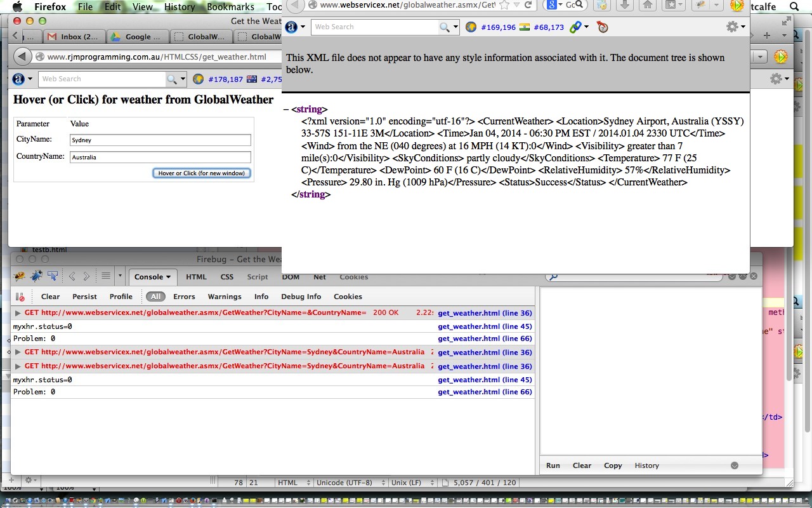
Task: Switch to the HTML panel in Firebug
Action: (x=196, y=277)
